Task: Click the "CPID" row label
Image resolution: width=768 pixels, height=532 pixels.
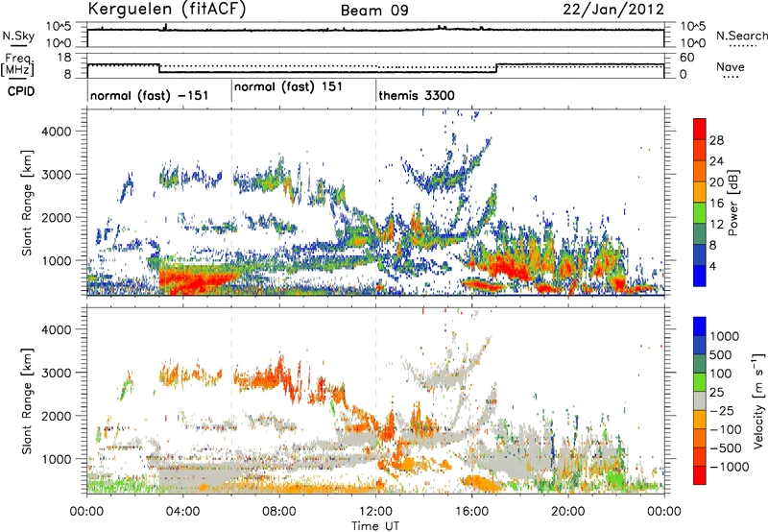Action: tap(21, 91)
